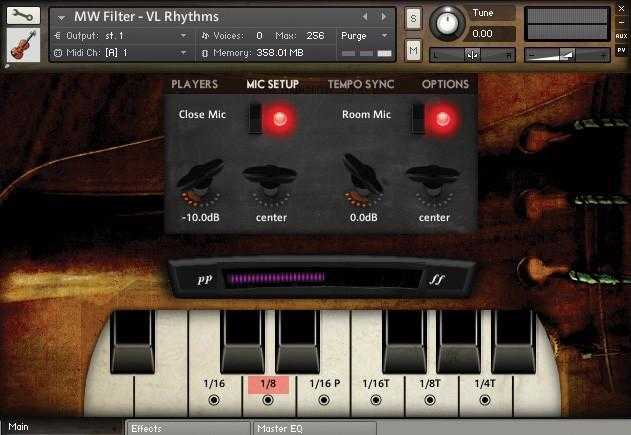Click the Tune knob
The width and height of the screenshot is (631, 435).
[x=447, y=23]
